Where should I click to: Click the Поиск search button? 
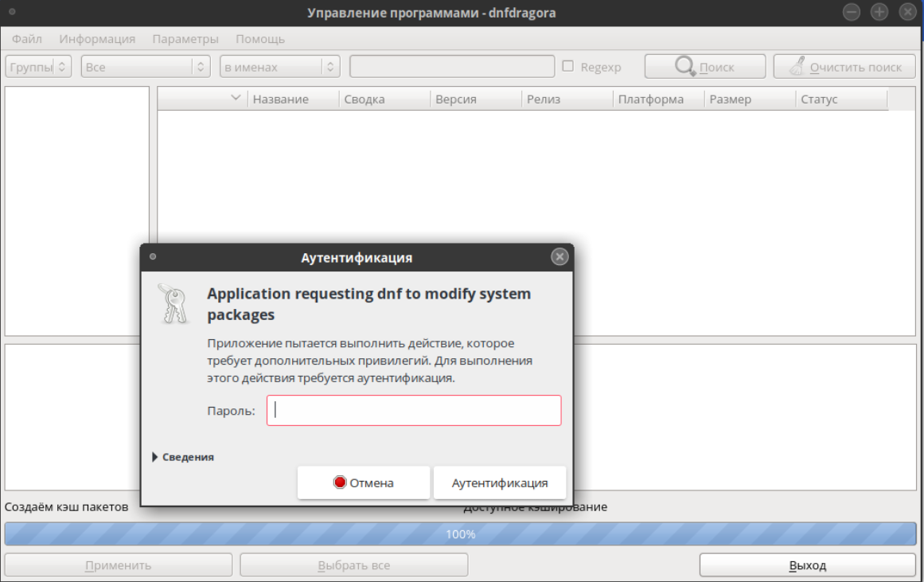(705, 67)
